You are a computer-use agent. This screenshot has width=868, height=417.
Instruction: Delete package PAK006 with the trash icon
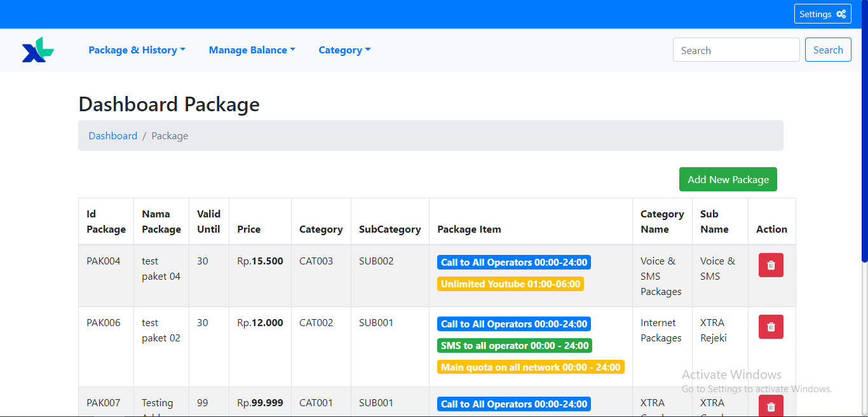[x=771, y=327]
